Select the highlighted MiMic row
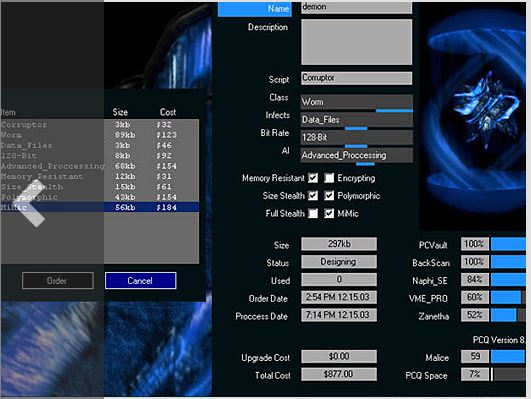The image size is (531, 399). coord(100,207)
